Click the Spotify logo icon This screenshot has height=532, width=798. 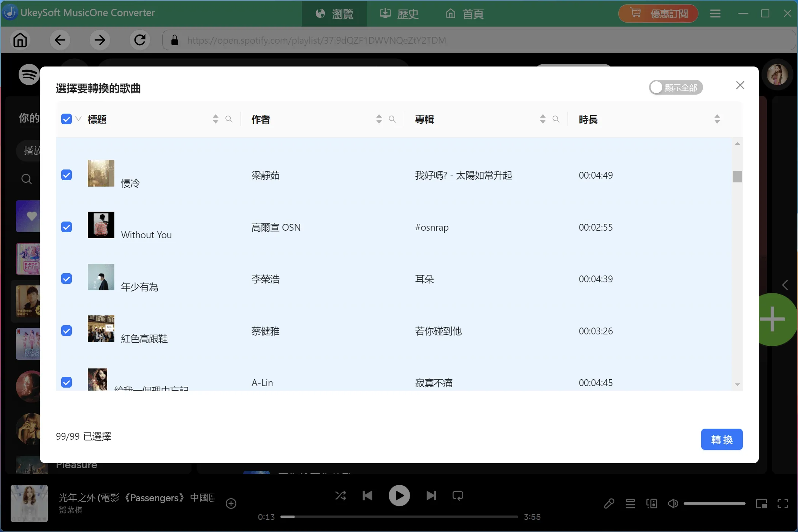pos(29,74)
